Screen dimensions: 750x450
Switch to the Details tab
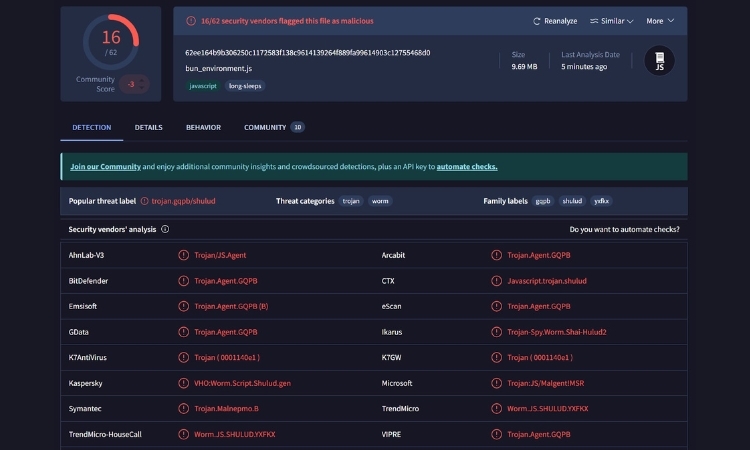(x=148, y=128)
